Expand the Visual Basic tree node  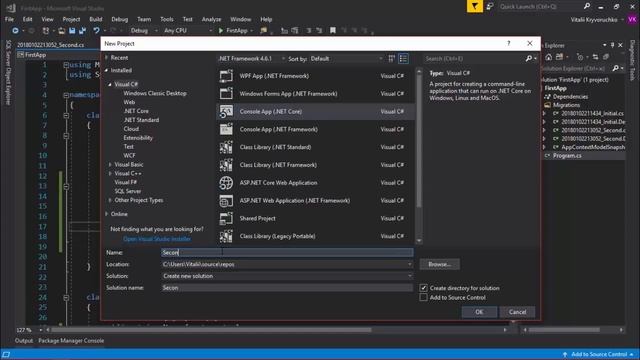coord(110,164)
